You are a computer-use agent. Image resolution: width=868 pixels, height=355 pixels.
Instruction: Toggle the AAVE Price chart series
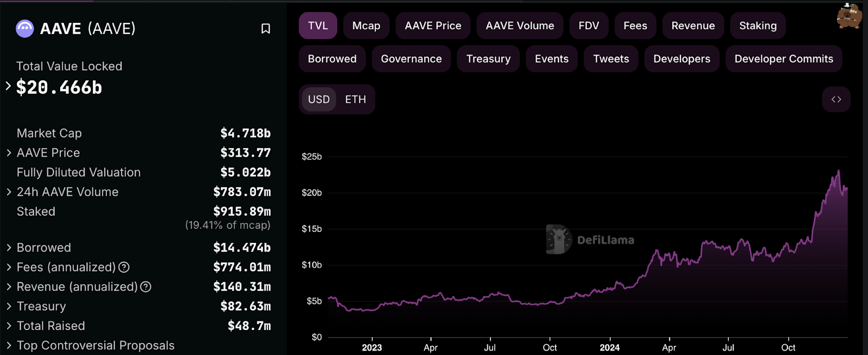tap(433, 25)
